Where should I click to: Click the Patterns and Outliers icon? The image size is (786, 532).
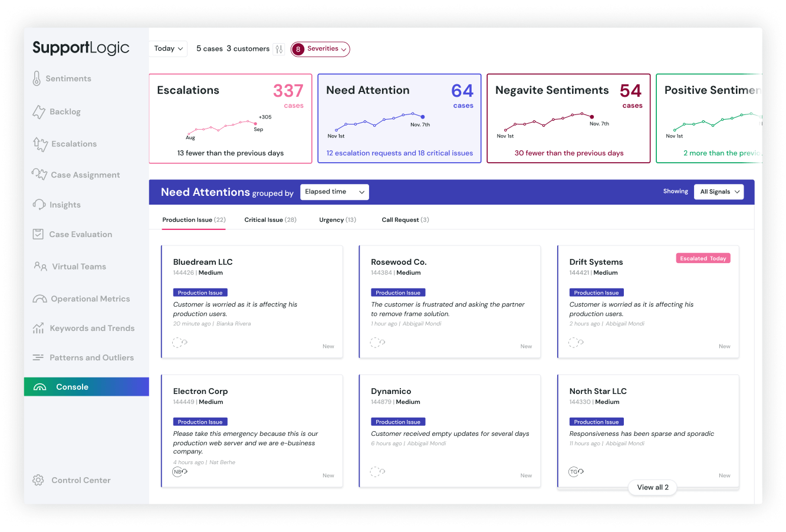pos(38,357)
